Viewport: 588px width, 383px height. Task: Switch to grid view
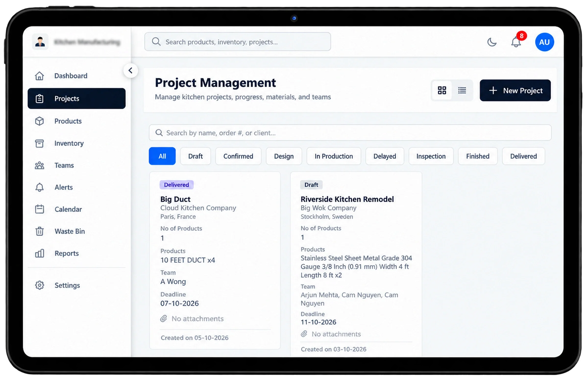[x=442, y=90]
